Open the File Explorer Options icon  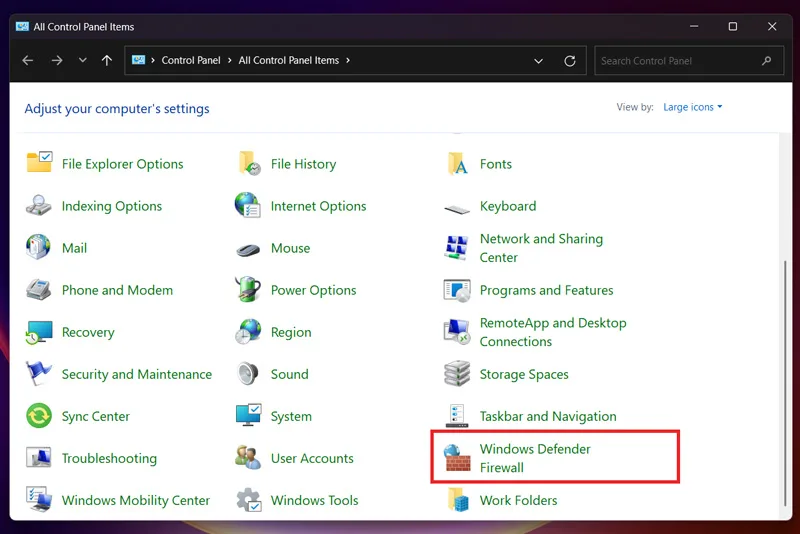(x=39, y=163)
